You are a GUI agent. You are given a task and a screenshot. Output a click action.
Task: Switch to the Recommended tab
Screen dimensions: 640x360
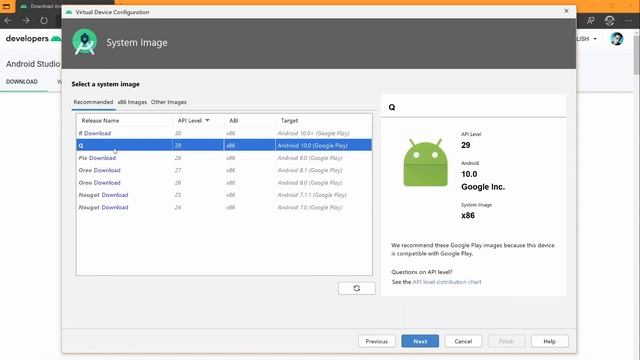pyautogui.click(x=93, y=102)
